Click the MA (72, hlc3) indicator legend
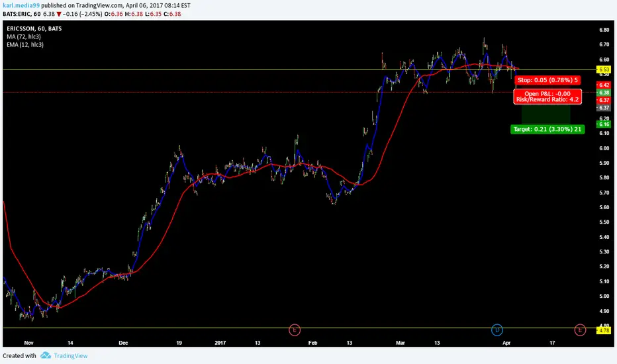Image resolution: width=617 pixels, height=364 pixels. tap(24, 36)
